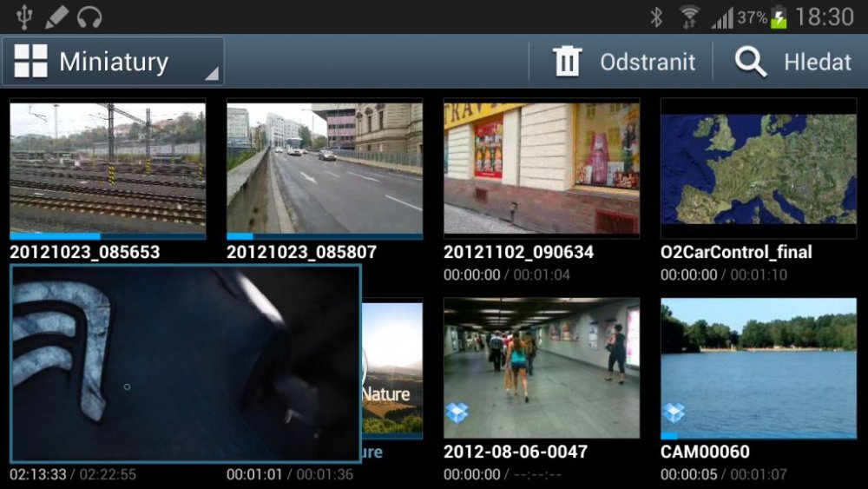Click the dropdown arrow beside Miniatury
The image size is (868, 489).
coord(211,75)
